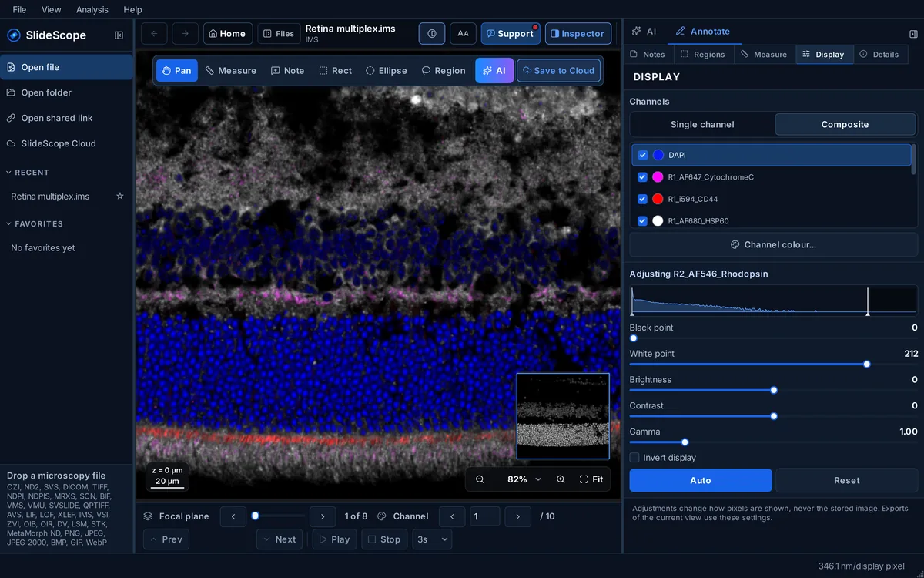Step to previous focal plane

pyautogui.click(x=233, y=516)
